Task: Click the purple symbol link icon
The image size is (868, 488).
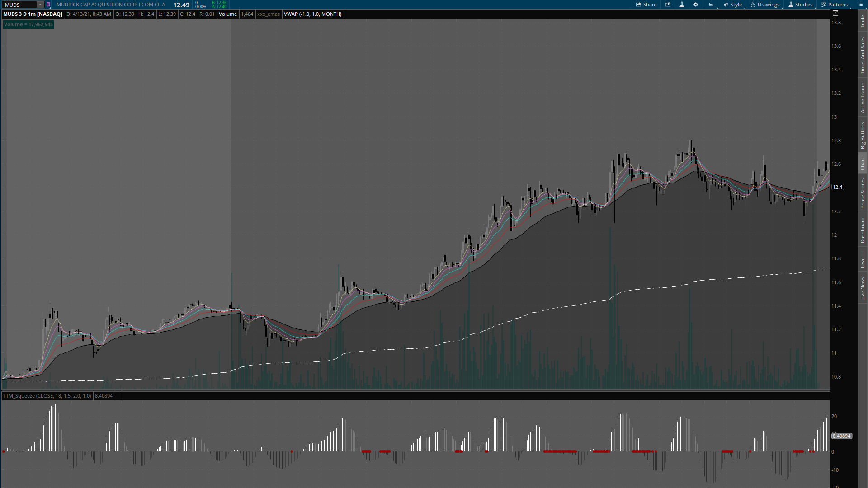Action: click(x=48, y=5)
